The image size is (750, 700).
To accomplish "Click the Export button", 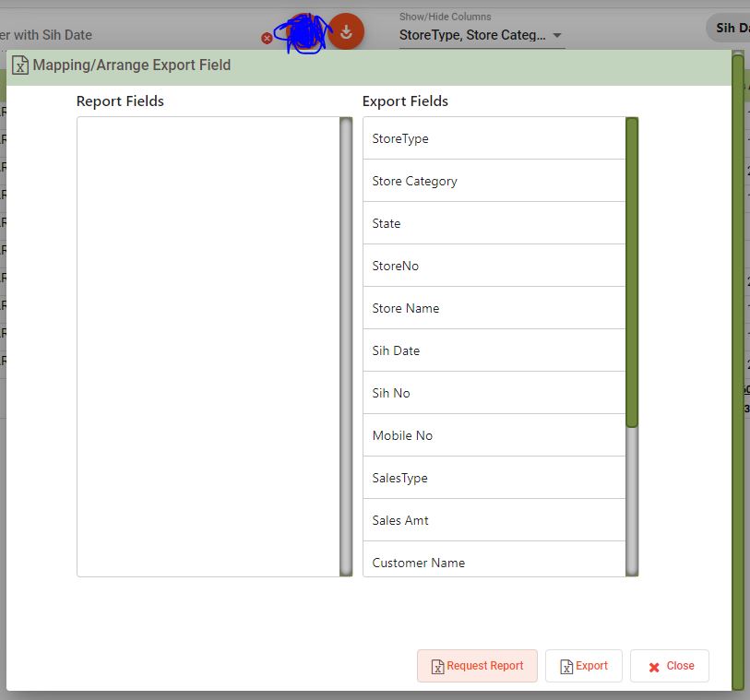I will (583, 666).
